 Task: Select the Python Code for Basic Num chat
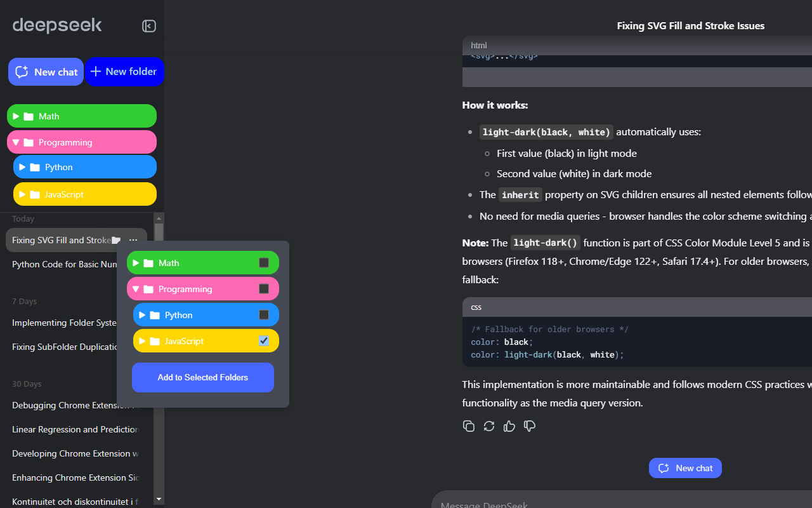[63, 264]
